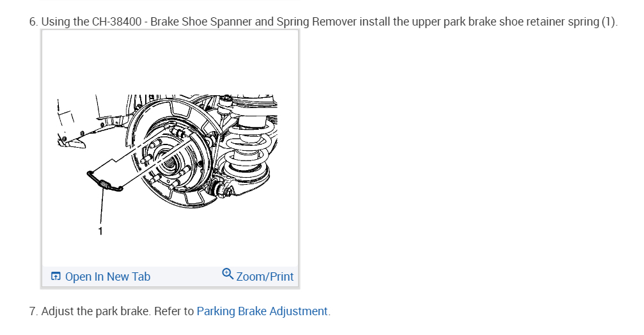644x335 pixels.
Task: Click the Zoom/Print magnifier icon
Action: pyautogui.click(x=228, y=274)
